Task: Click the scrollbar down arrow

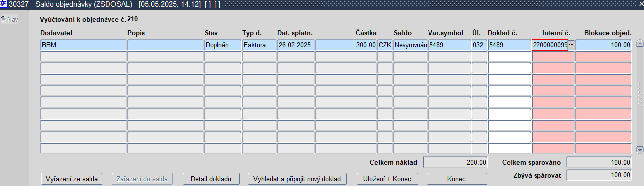Action: point(640,150)
